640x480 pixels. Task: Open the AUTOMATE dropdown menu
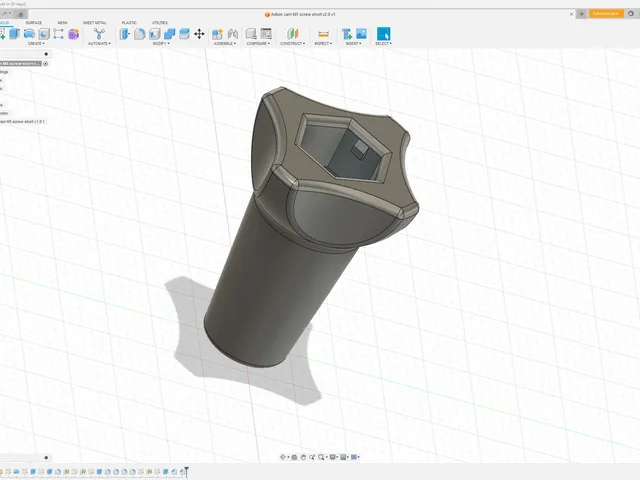99,43
